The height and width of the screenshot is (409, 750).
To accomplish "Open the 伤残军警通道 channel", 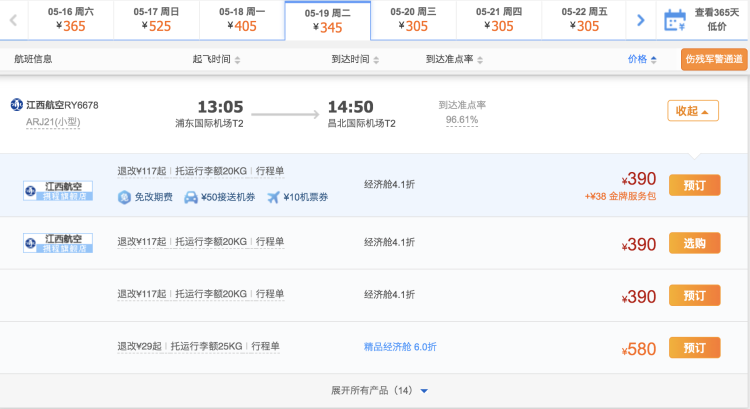I will (x=714, y=59).
